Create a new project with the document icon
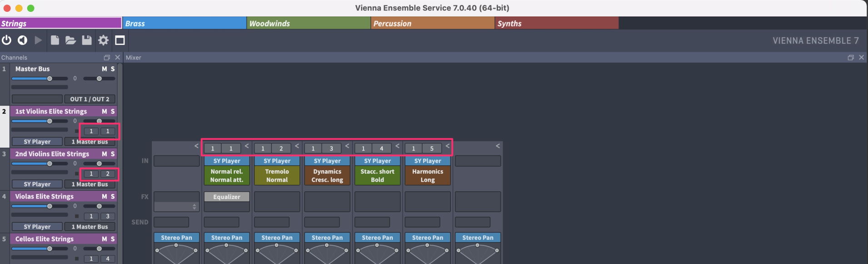868x264 pixels. coord(55,40)
